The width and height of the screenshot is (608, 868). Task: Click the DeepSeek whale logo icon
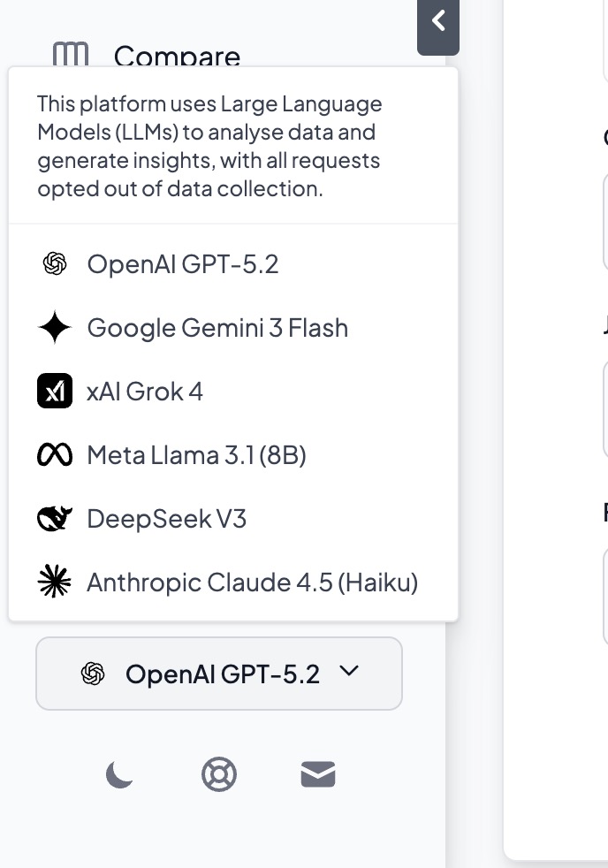tap(55, 519)
